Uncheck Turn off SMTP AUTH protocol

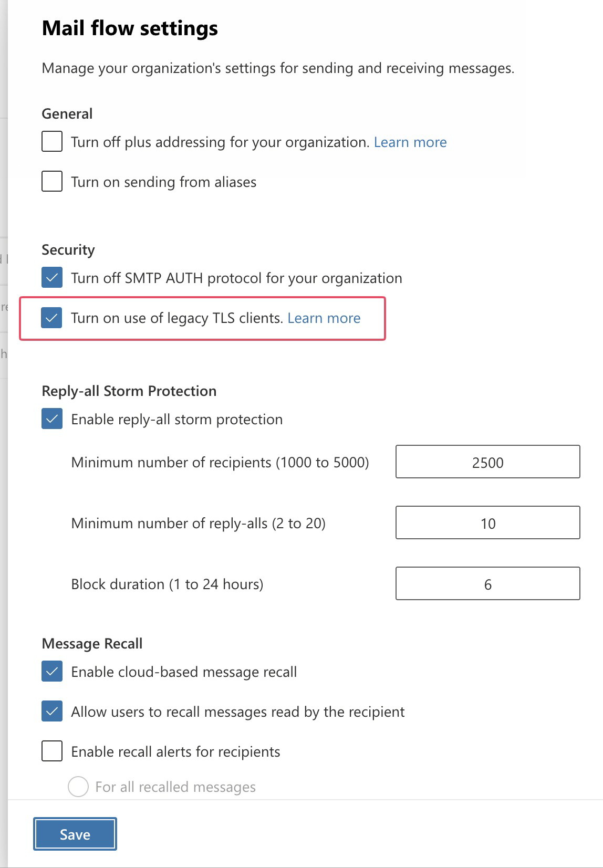tap(52, 278)
